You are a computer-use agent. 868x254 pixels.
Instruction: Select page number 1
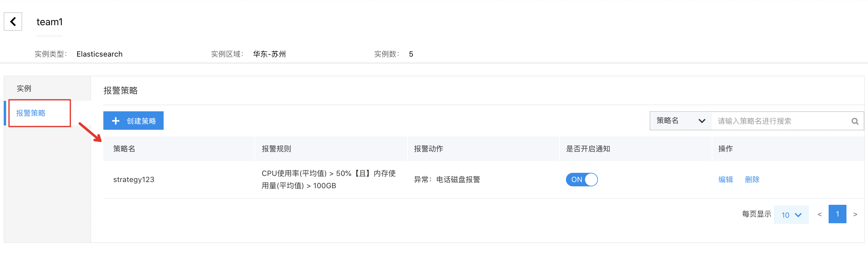(837, 214)
